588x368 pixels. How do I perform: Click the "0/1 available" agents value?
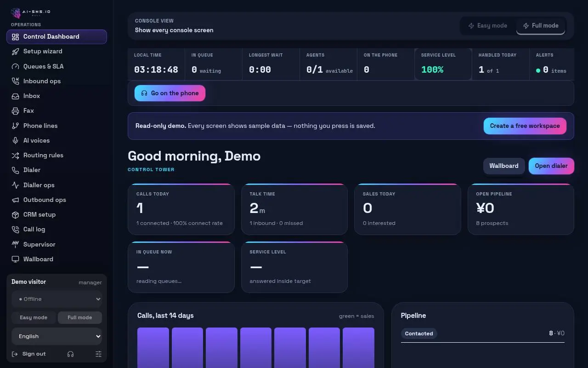(x=329, y=70)
